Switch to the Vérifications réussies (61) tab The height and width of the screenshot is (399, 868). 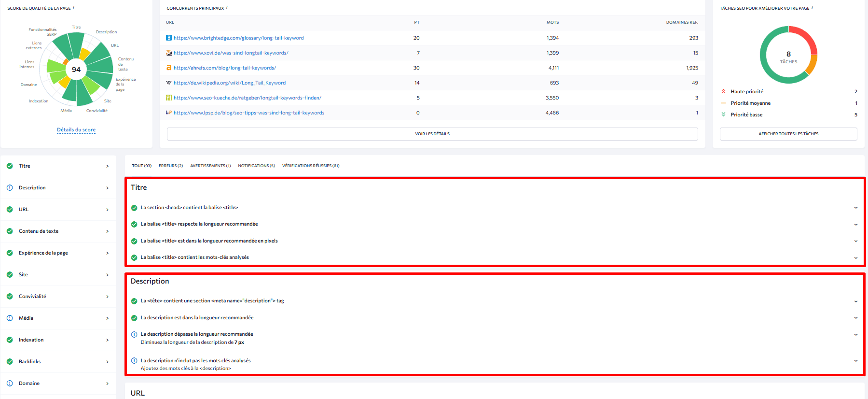311,166
